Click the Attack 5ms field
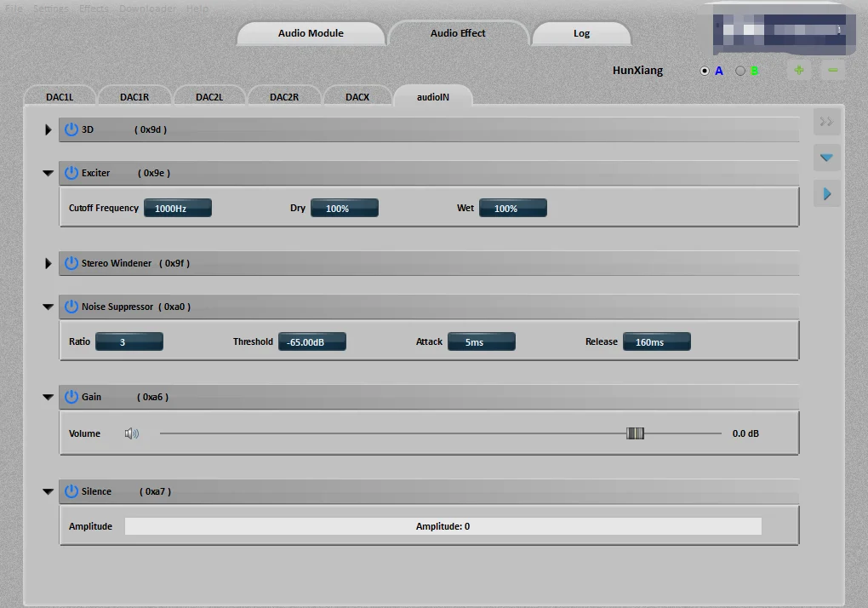868x608 pixels. click(x=482, y=341)
